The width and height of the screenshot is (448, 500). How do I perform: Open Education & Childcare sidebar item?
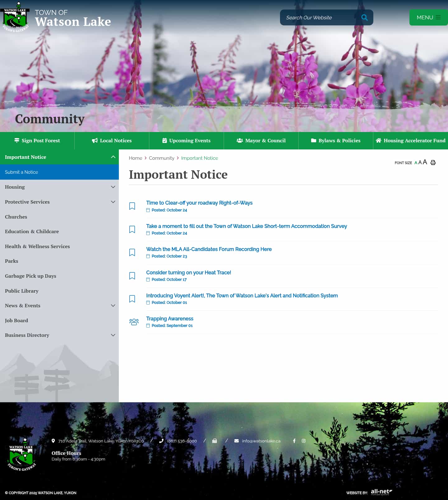59,231
